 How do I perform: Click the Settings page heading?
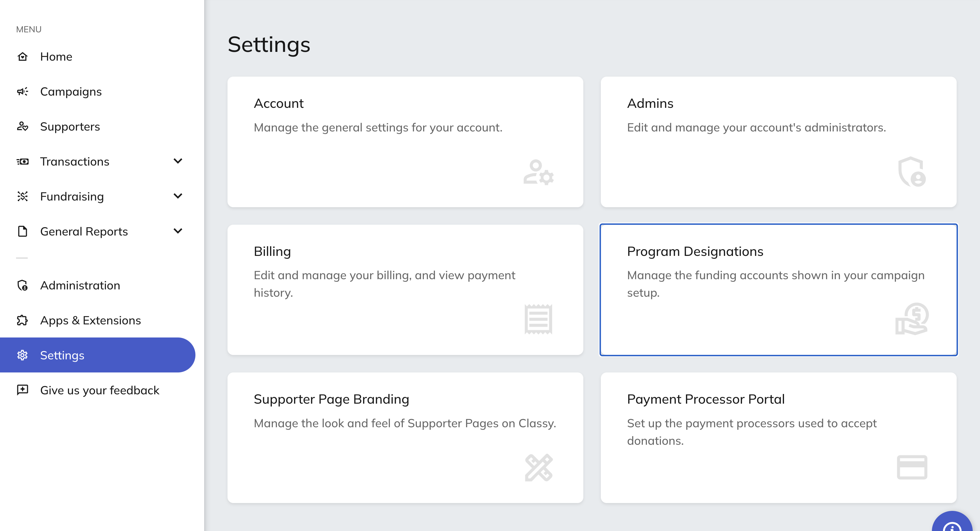pyautogui.click(x=269, y=45)
